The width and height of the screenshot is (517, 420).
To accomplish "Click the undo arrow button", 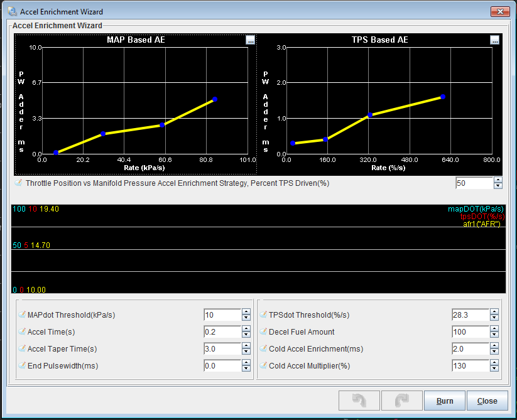I will [x=359, y=401].
